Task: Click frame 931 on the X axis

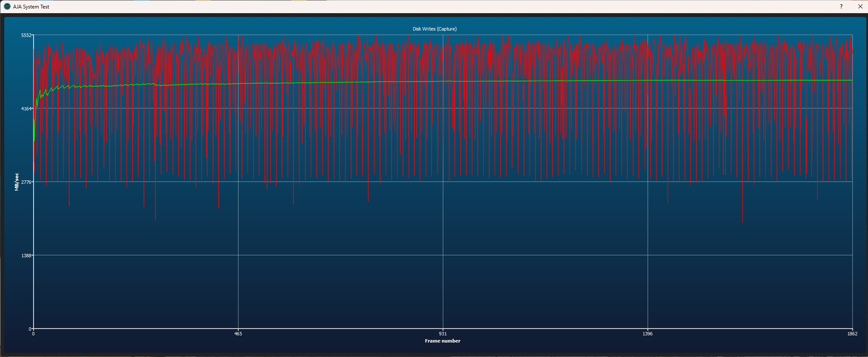Action: pos(443,334)
